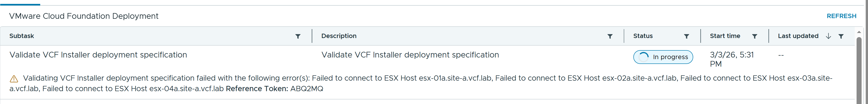Click the divider between Subtask and Description
Viewport: 868px width, 104px height.
click(x=312, y=36)
